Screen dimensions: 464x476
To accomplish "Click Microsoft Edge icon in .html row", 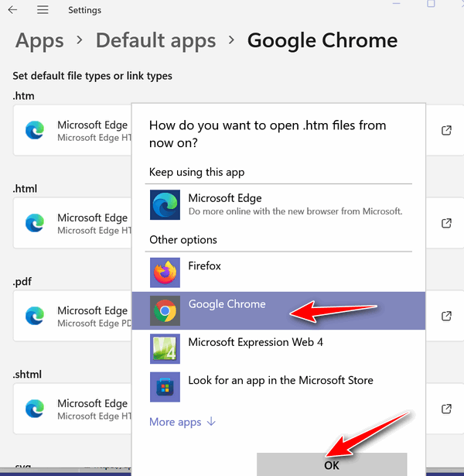I will tap(35, 223).
